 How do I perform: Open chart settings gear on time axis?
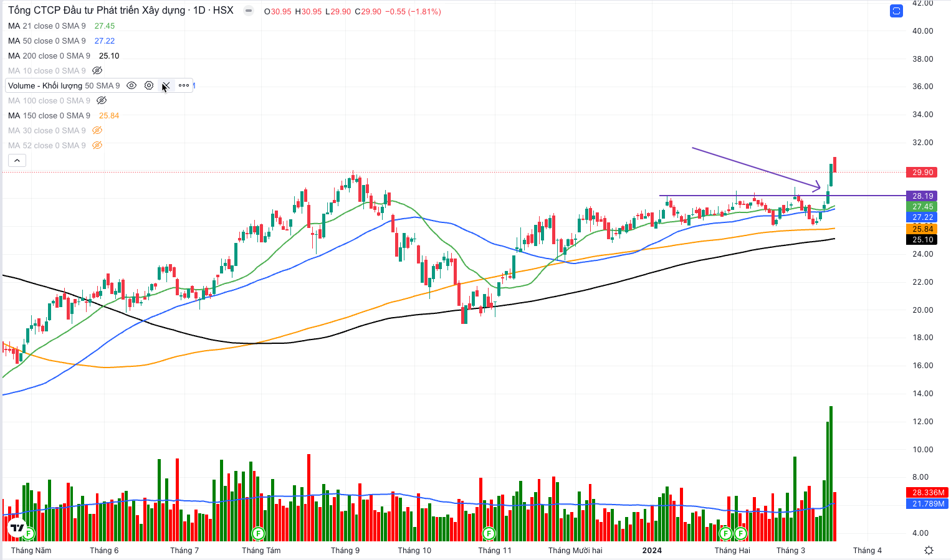pos(929,550)
